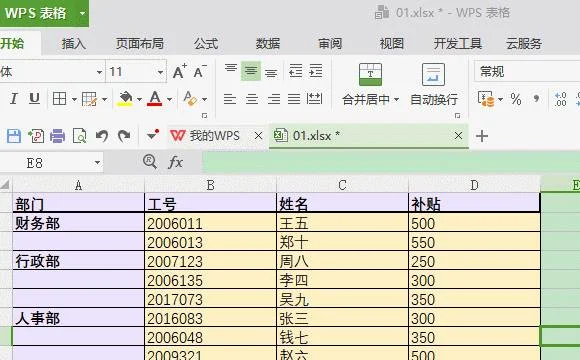Select the 开发工具 ribbon tab
Screen dimensions: 580x360
(x=458, y=44)
